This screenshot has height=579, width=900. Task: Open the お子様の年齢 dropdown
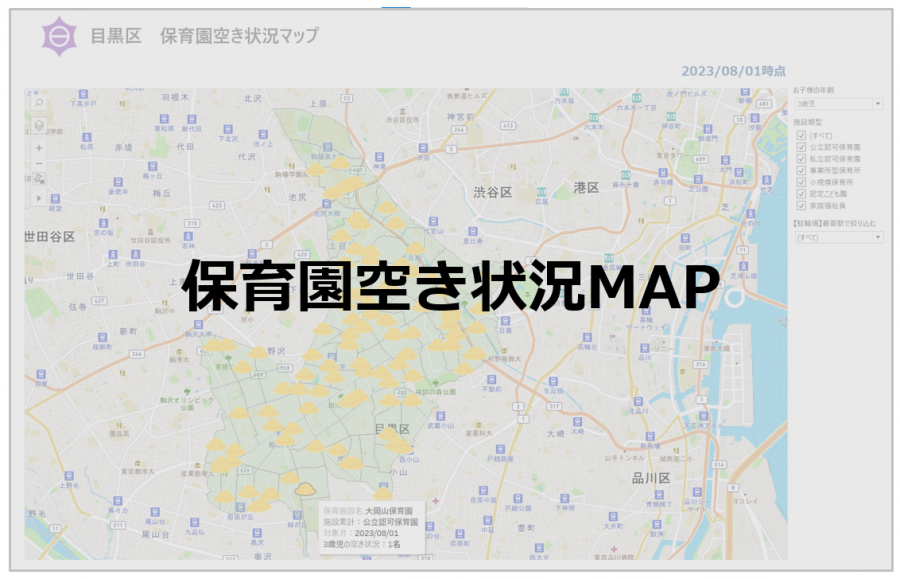pyautogui.click(x=838, y=103)
